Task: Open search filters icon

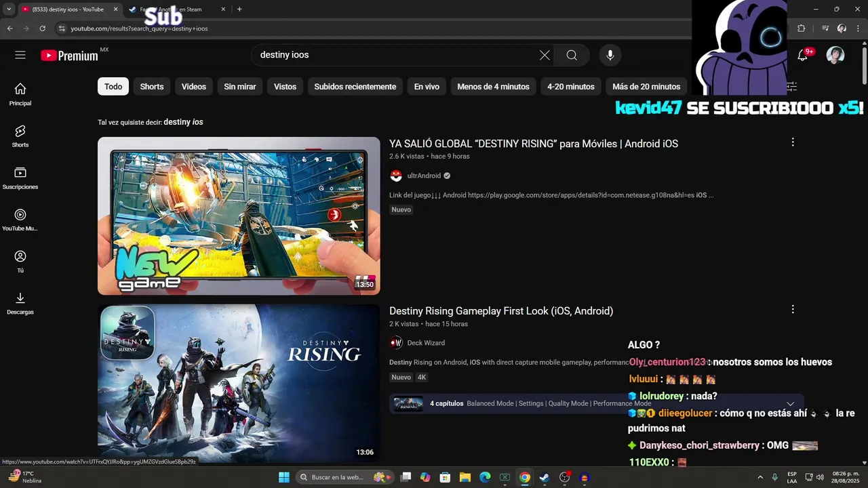Action: tap(791, 87)
